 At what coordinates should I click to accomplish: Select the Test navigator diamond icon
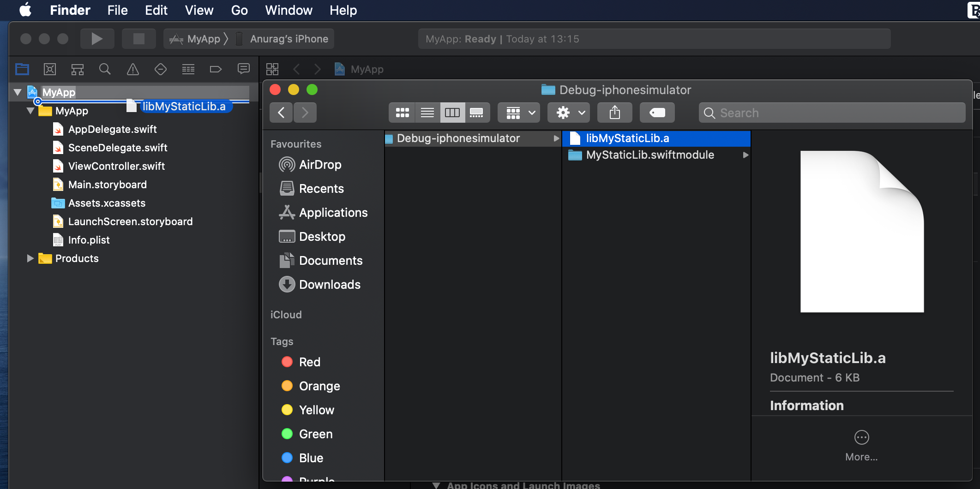click(160, 69)
